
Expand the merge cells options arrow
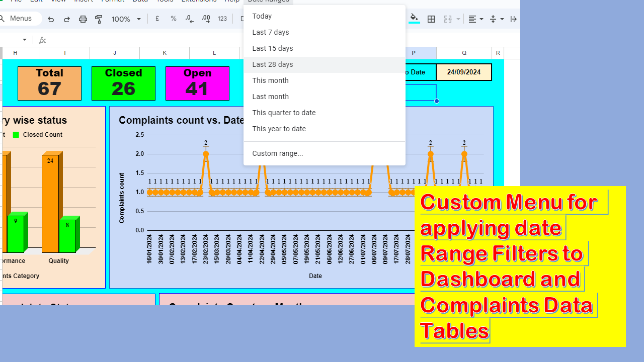(x=458, y=19)
